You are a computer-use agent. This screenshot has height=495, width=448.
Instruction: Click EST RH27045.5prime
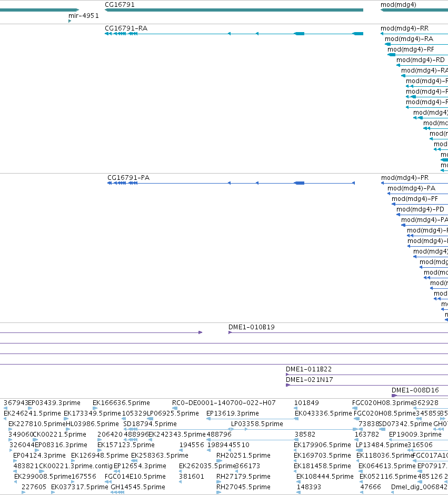(x=243, y=487)
